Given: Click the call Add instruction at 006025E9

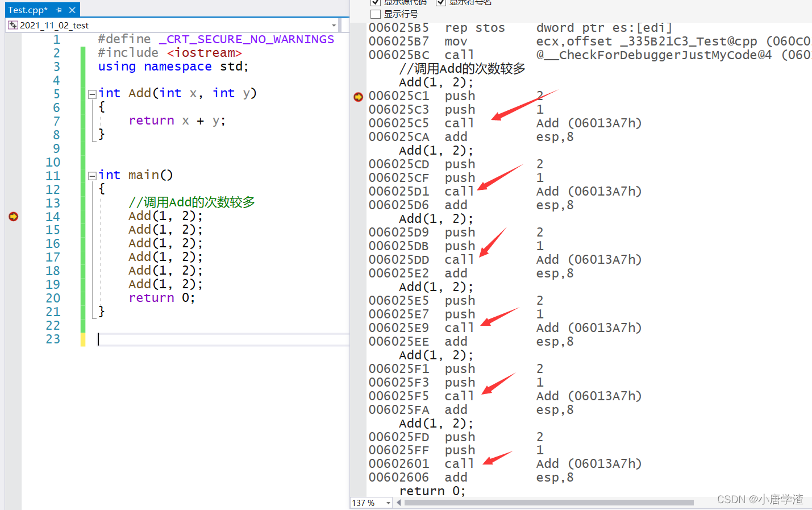Looking at the screenshot, I should [505, 328].
